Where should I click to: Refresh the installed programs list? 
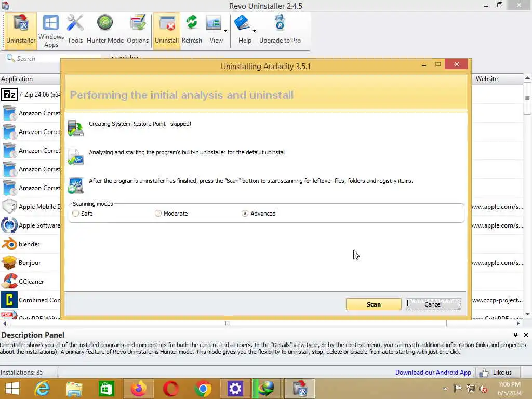coord(192,31)
